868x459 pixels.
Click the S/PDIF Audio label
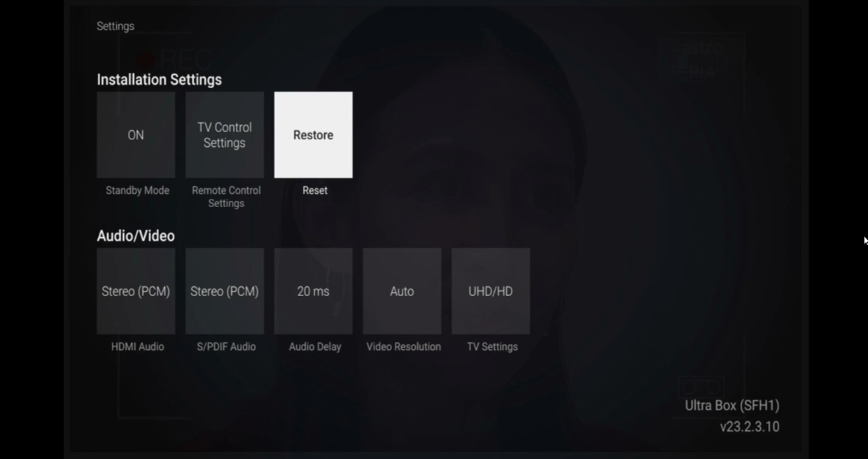click(226, 346)
